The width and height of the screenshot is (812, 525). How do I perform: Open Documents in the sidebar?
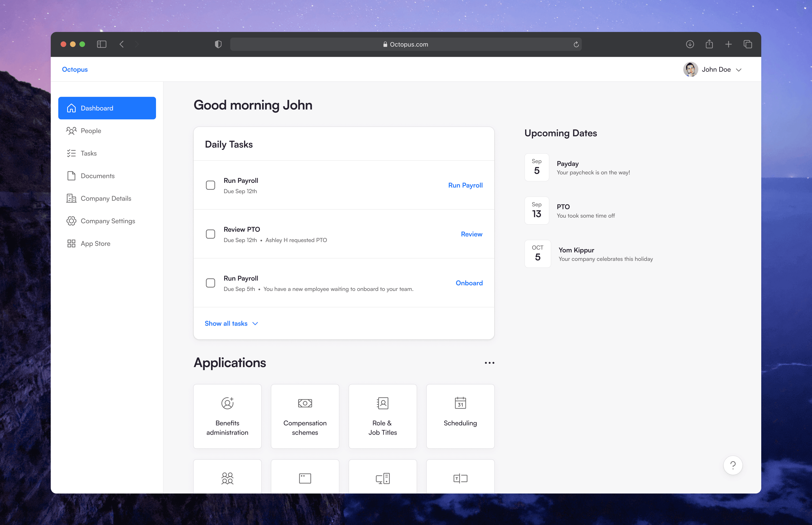pyautogui.click(x=107, y=176)
